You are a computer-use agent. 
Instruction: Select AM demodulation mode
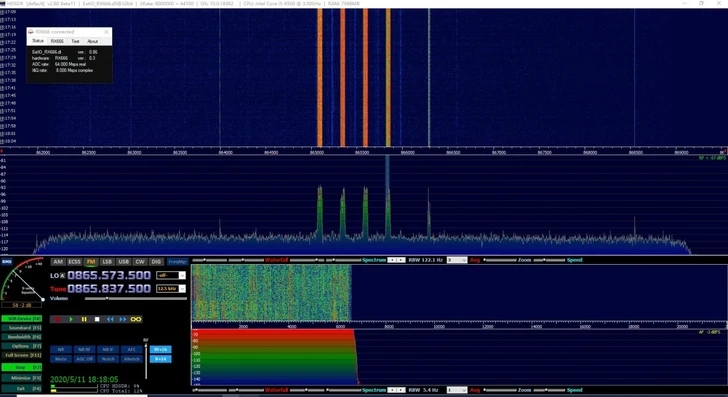[58, 262]
